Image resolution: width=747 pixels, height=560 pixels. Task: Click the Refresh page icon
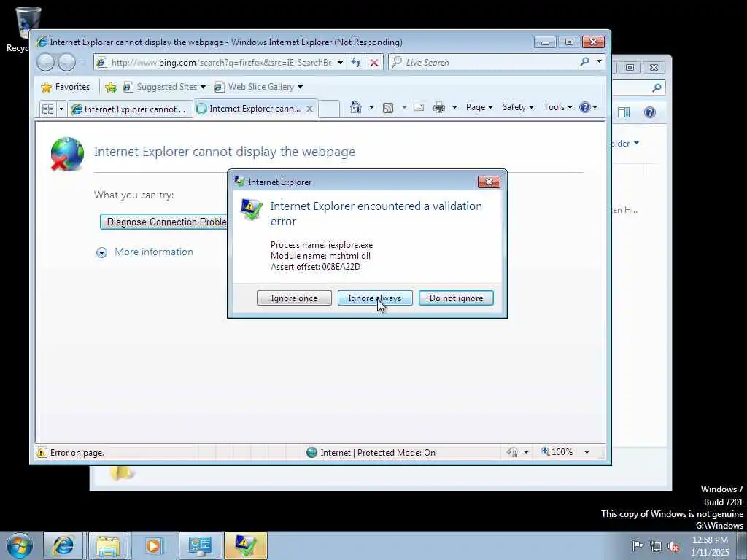pos(356,63)
